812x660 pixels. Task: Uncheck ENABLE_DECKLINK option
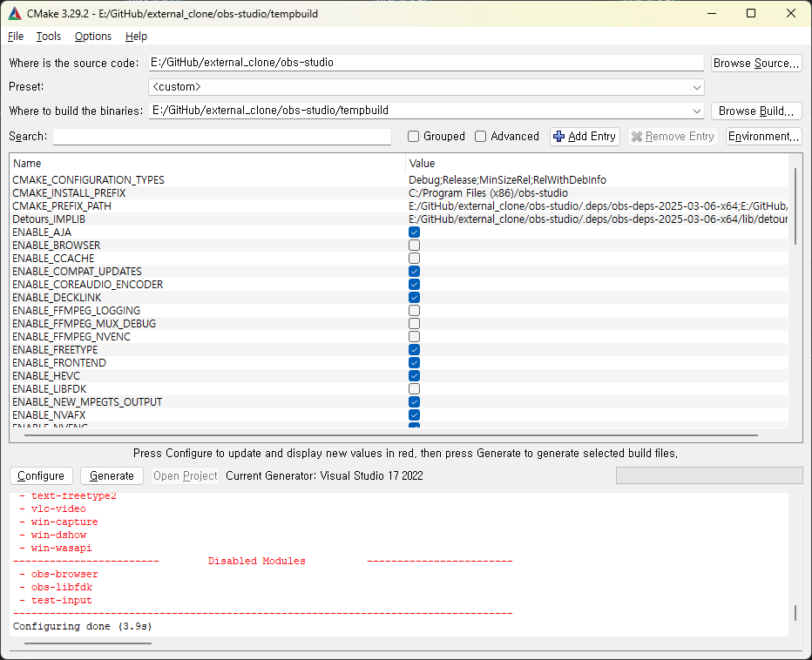click(415, 297)
